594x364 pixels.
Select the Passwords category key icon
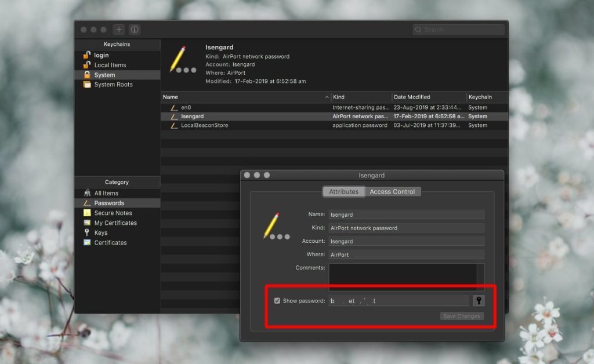[x=88, y=202]
